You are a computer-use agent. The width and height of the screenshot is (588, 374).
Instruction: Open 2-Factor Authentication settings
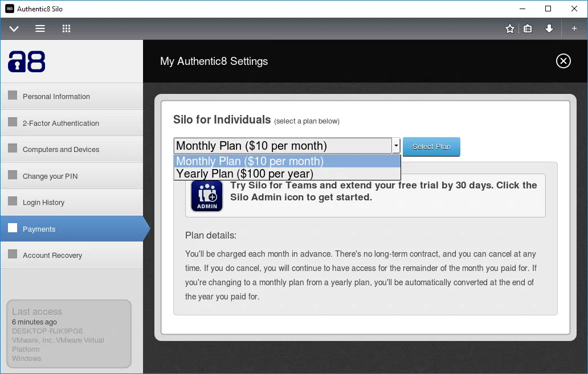pos(72,123)
